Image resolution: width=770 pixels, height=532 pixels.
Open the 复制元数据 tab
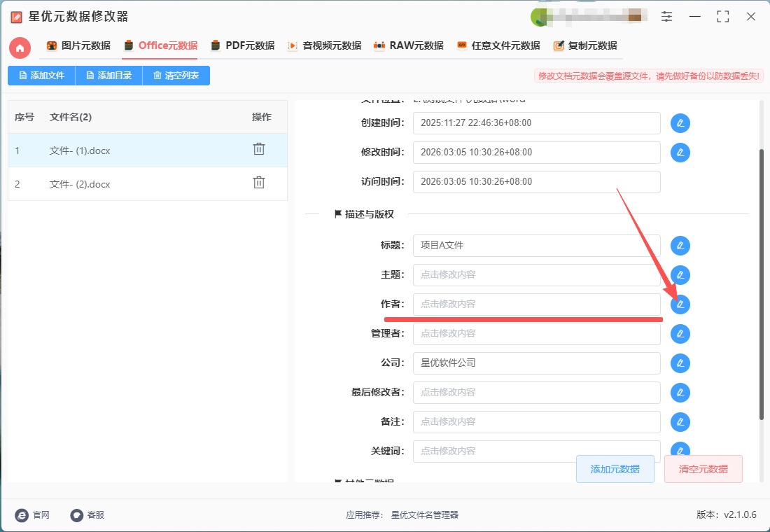click(x=585, y=45)
